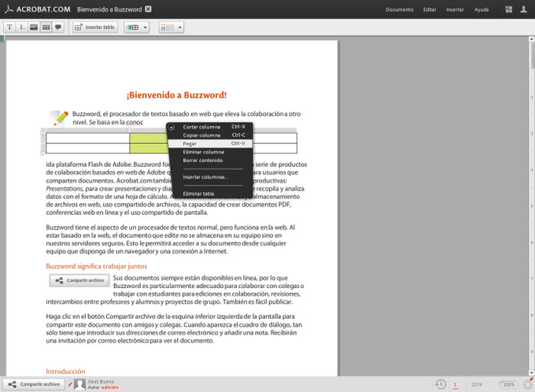Click the spinner sync status icon
Image resolution: width=535 pixels, height=392 pixels.
527,384
